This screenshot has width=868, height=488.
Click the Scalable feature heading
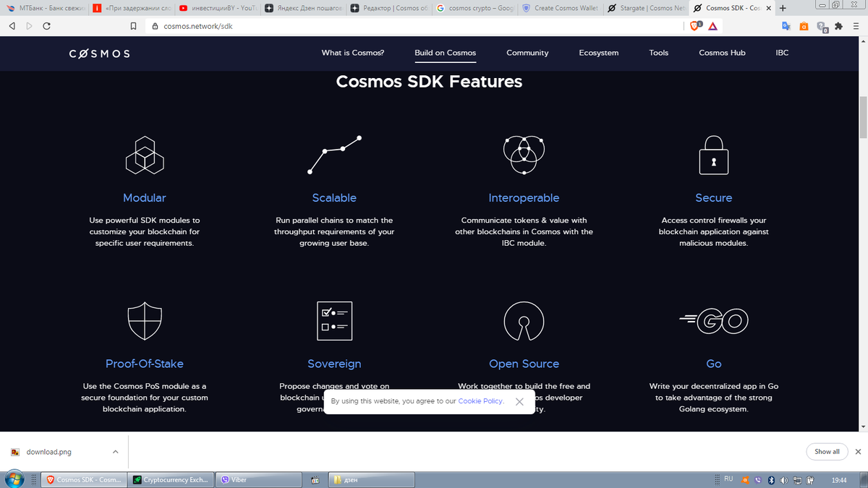pyautogui.click(x=334, y=197)
